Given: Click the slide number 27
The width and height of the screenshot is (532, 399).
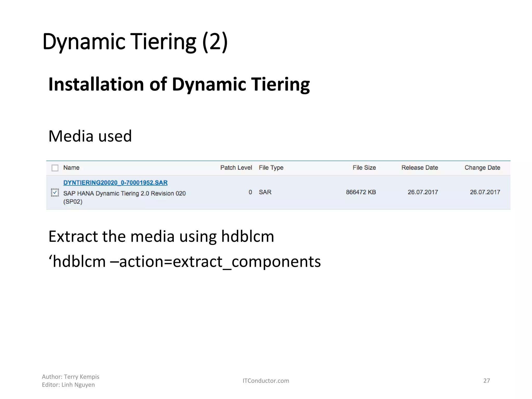Looking at the screenshot, I should point(487,381).
